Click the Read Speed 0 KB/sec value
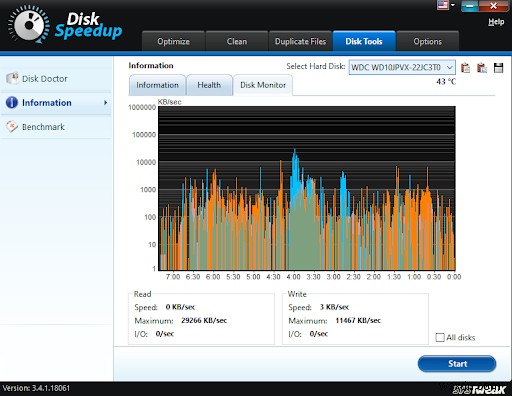The image size is (512, 396). tap(180, 307)
